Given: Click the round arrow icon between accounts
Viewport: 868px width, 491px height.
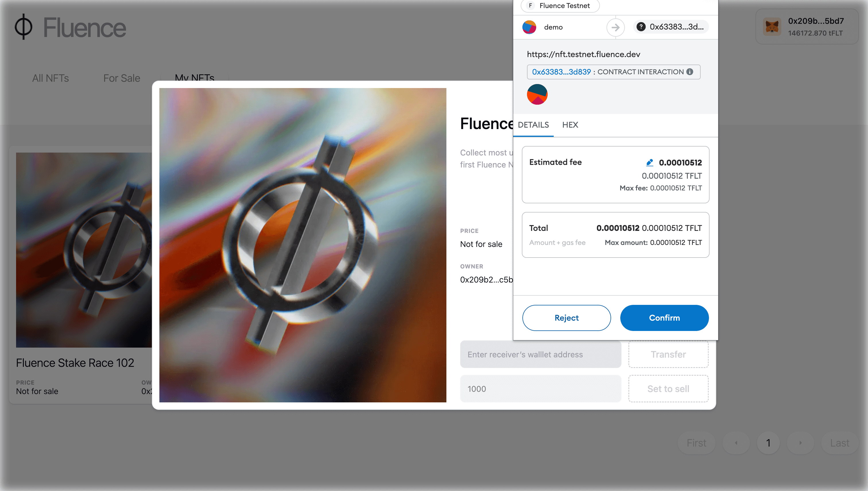Looking at the screenshot, I should click(615, 27).
